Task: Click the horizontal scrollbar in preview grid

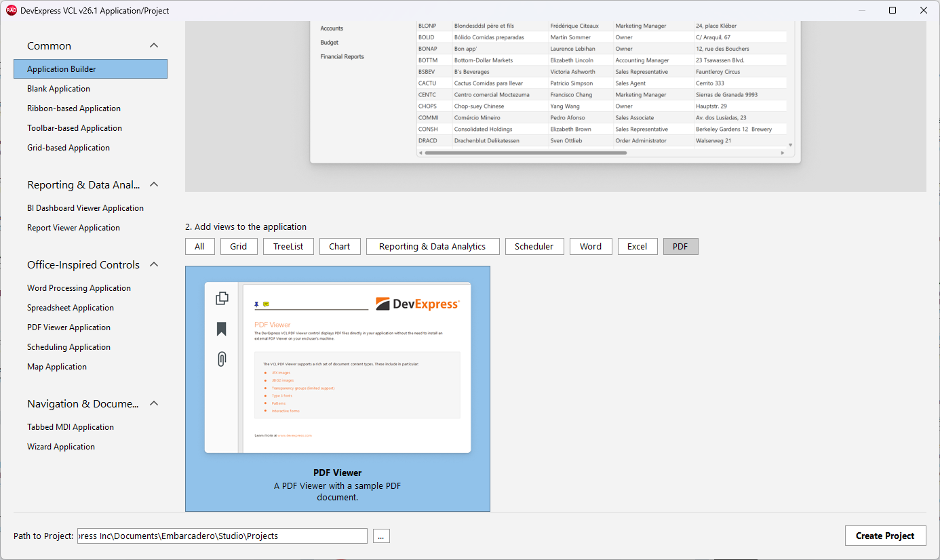Action: pos(526,153)
